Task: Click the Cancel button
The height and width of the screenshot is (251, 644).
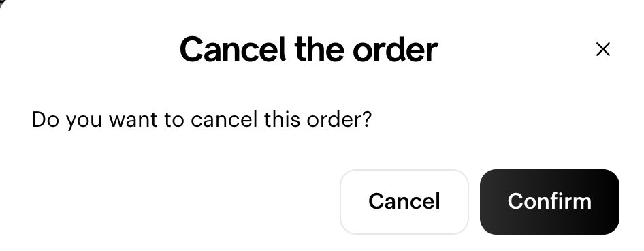Action: pos(404,202)
